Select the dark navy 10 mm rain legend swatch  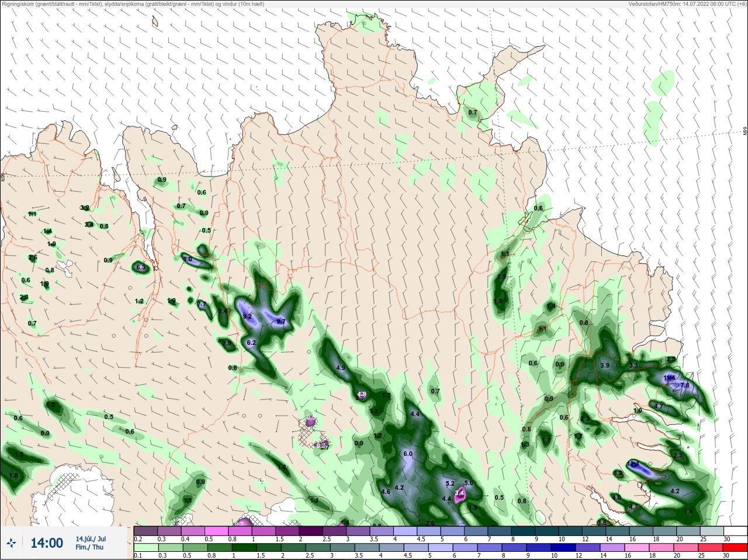point(562,548)
